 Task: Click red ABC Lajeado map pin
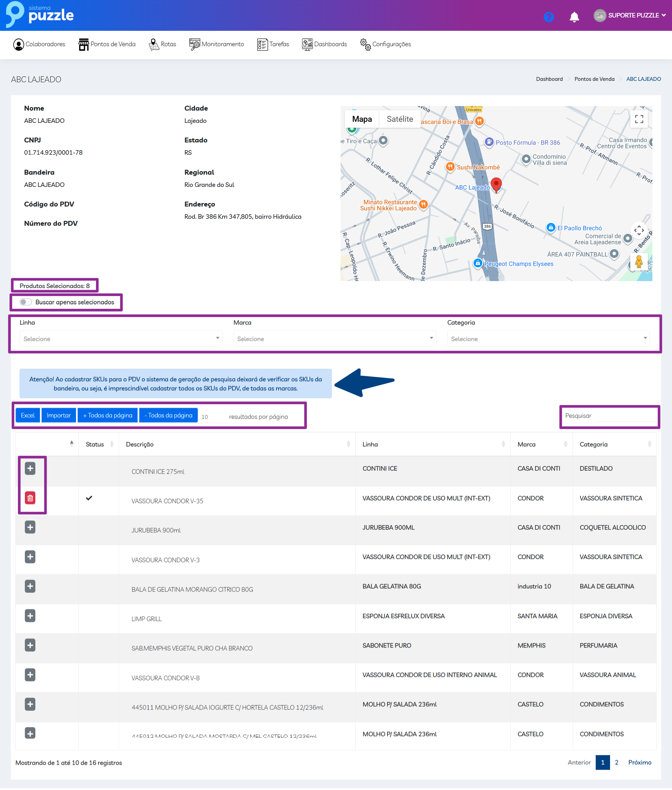tap(496, 184)
